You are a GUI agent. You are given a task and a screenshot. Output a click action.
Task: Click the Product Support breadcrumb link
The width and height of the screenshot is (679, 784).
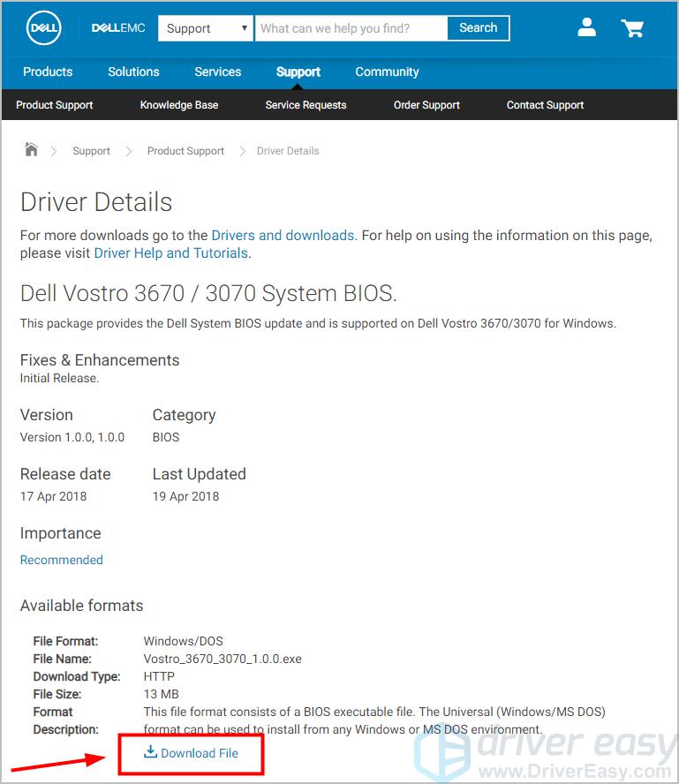185,151
